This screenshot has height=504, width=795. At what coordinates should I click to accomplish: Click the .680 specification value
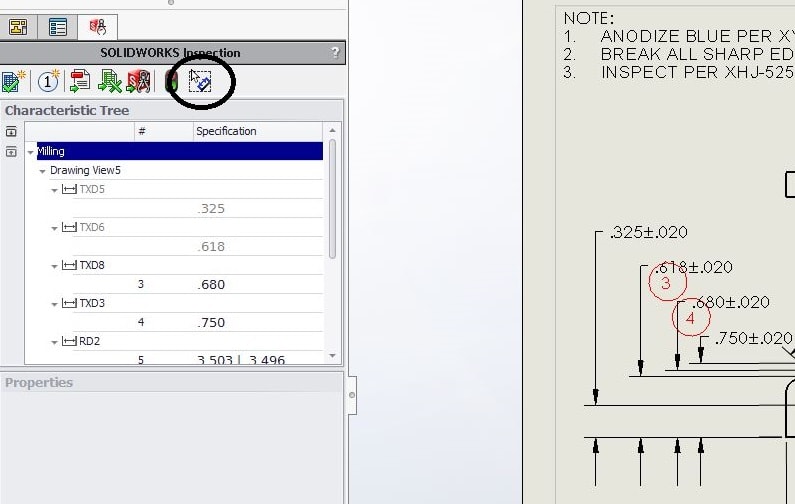coord(211,284)
